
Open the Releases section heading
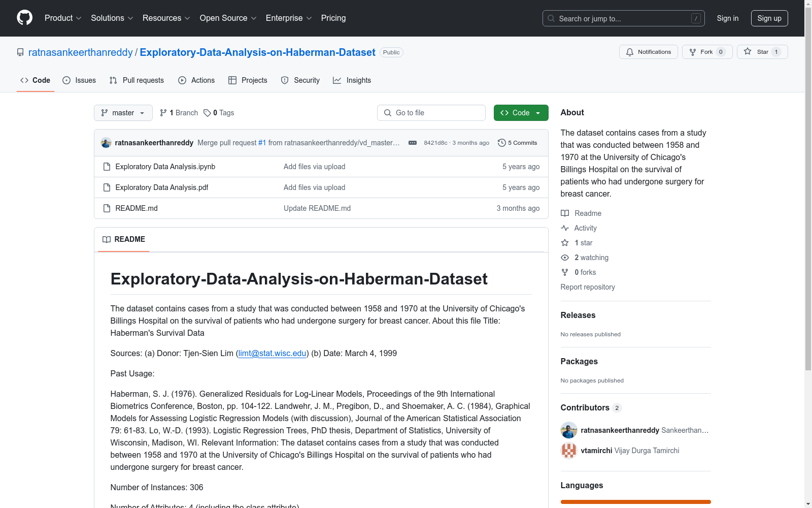pyautogui.click(x=578, y=315)
